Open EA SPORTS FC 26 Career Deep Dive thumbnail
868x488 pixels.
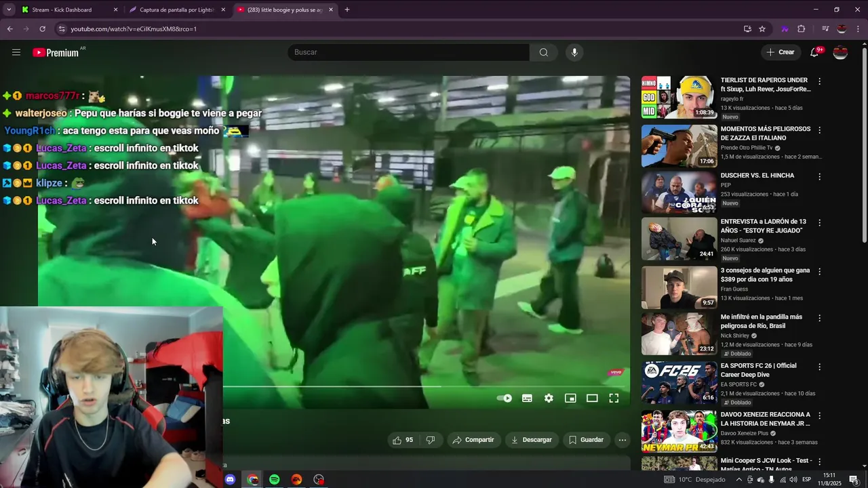pos(679,383)
